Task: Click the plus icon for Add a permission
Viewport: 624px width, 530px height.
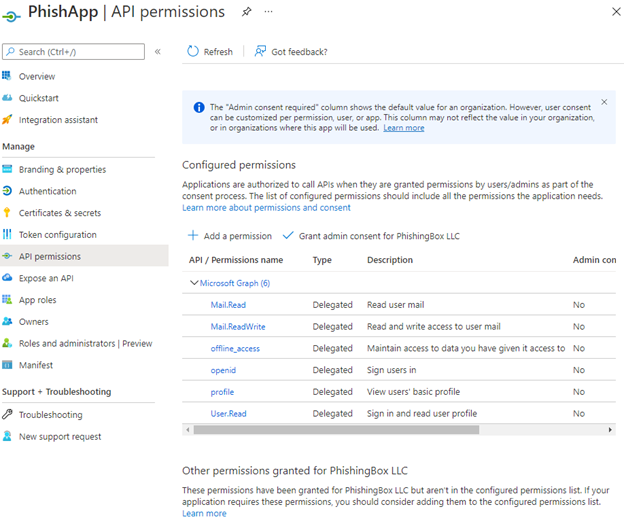Action: 192,236
